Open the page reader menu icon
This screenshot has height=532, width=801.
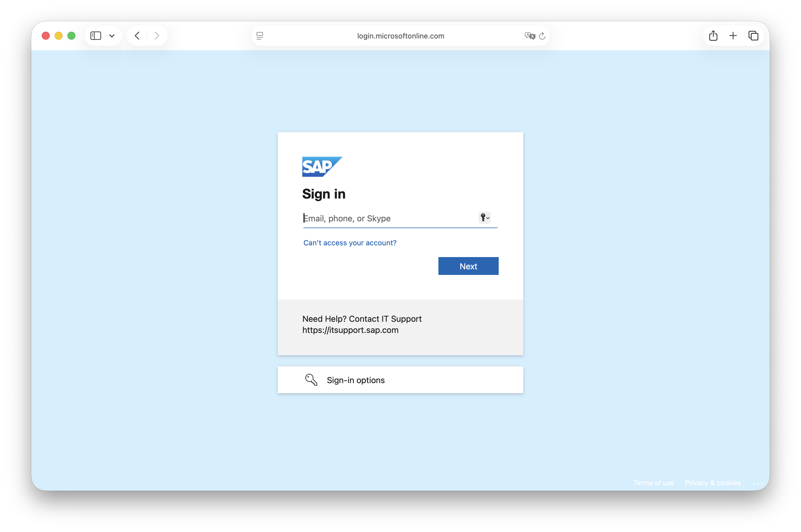tap(260, 36)
